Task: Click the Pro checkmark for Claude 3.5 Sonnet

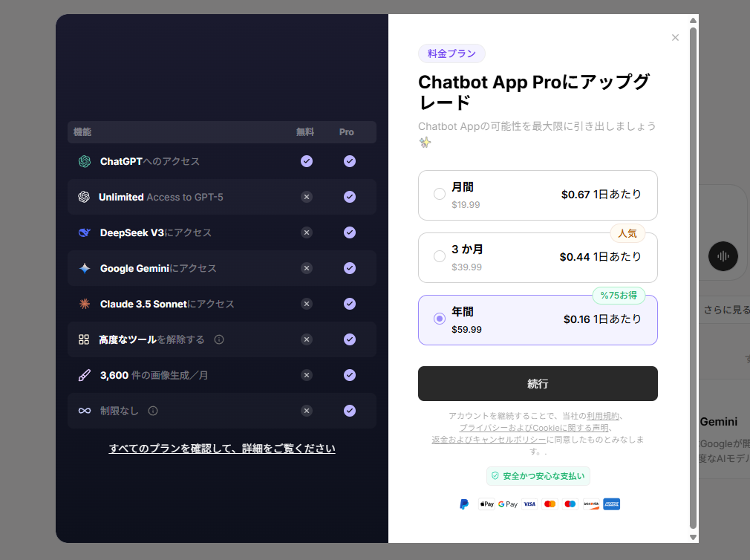Action: point(350,305)
